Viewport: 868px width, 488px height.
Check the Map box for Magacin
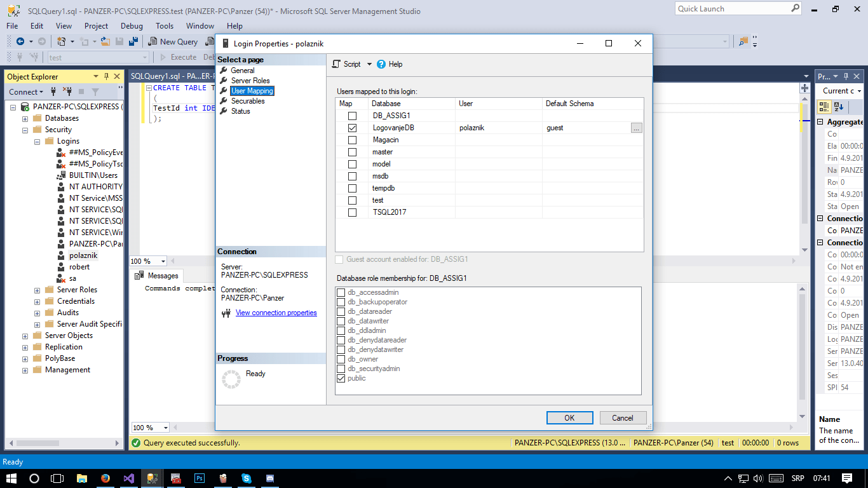click(x=352, y=140)
